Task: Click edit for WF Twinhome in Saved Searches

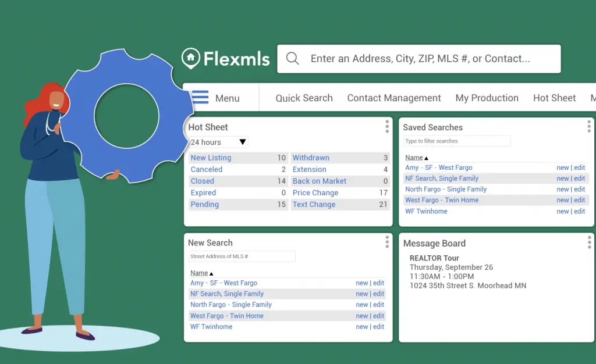Action: (x=580, y=212)
